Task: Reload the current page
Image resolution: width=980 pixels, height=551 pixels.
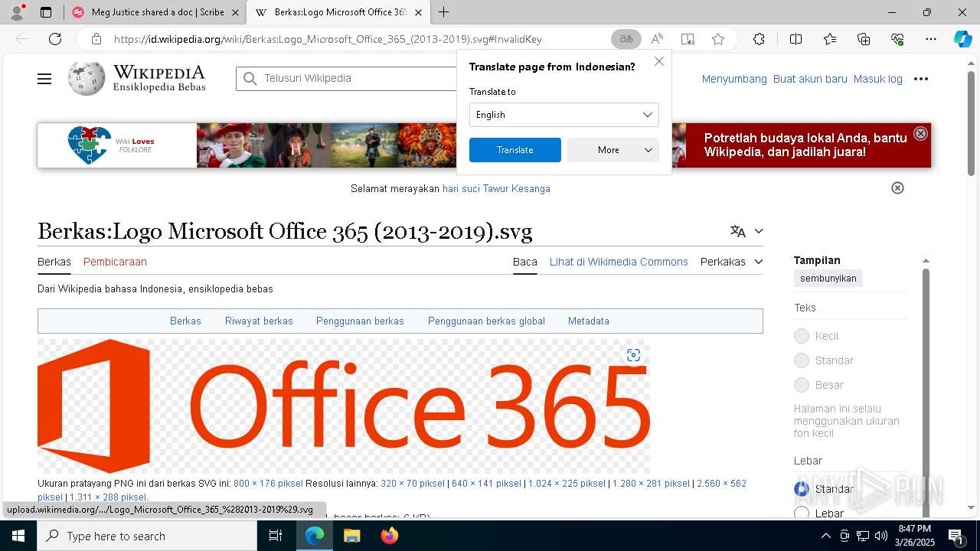Action: [x=55, y=39]
